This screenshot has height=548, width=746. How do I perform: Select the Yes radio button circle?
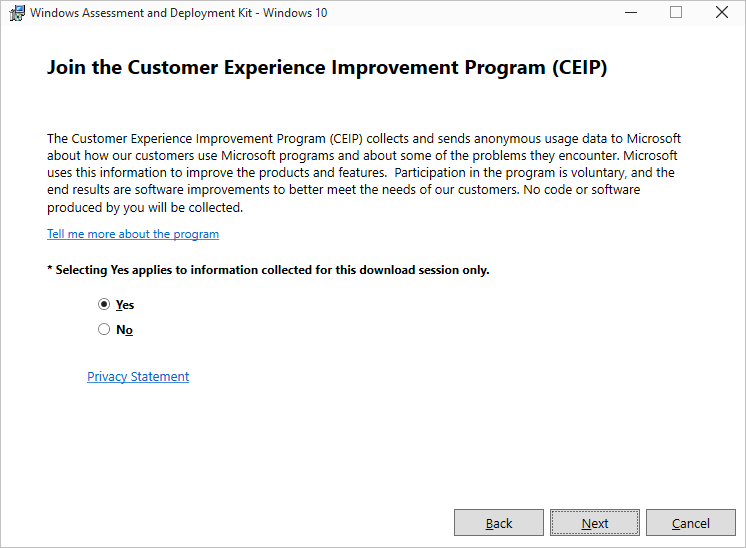(104, 304)
